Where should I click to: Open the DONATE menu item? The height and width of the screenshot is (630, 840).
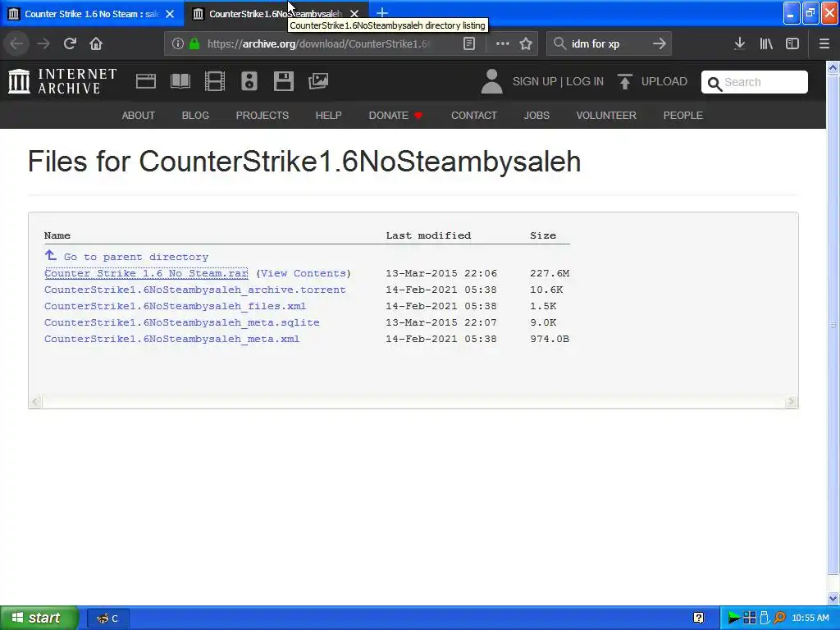pos(396,115)
